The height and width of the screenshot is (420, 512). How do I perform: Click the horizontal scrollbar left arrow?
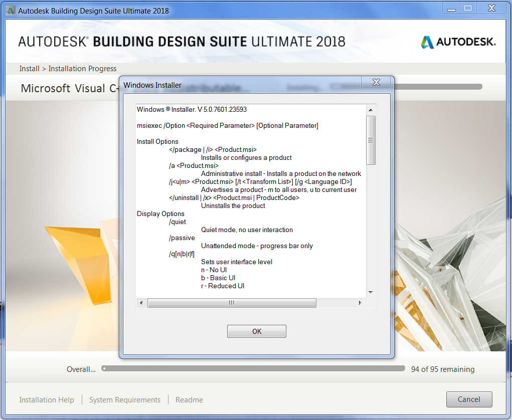141,303
